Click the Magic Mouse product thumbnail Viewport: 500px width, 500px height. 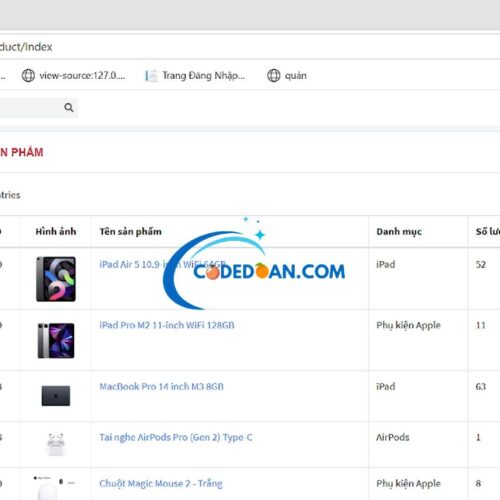click(55, 487)
